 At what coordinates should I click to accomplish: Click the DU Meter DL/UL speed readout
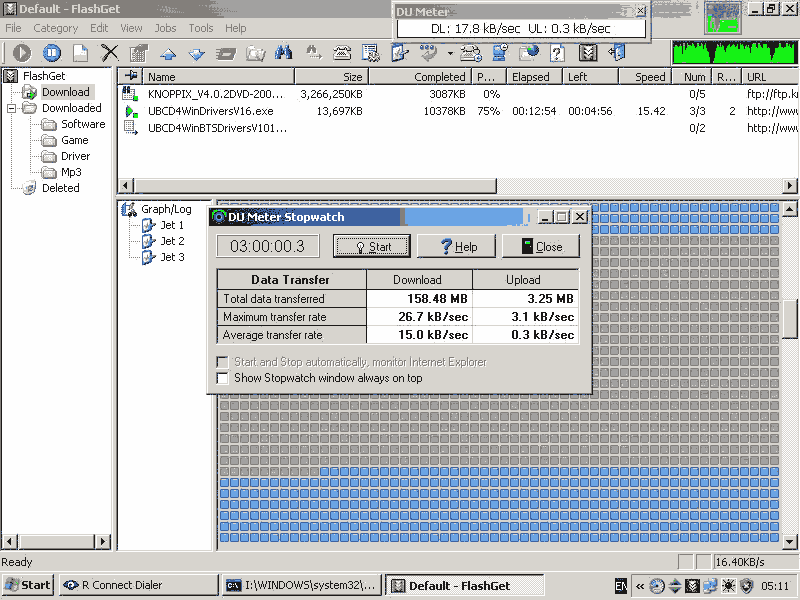521,29
